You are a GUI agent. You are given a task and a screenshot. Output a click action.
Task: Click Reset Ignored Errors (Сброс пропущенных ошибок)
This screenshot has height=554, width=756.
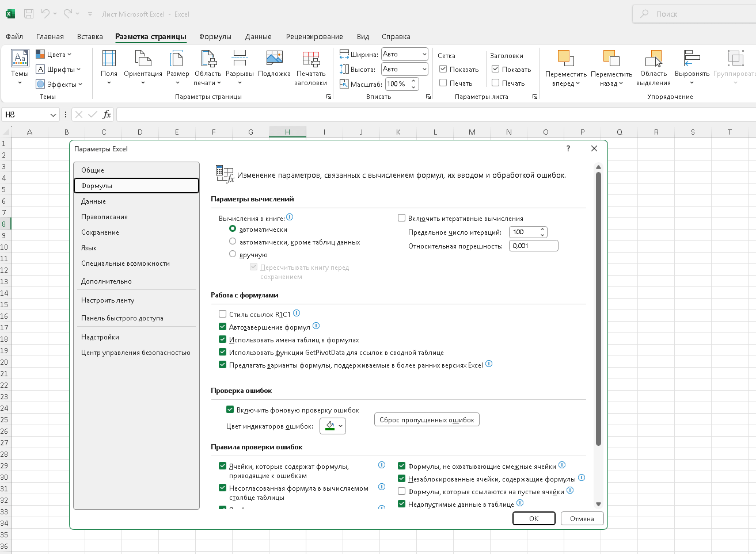click(x=427, y=420)
